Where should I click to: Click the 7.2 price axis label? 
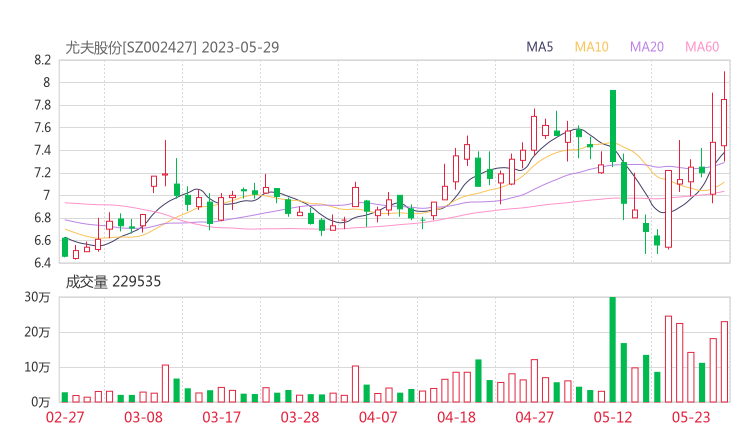coord(42,173)
